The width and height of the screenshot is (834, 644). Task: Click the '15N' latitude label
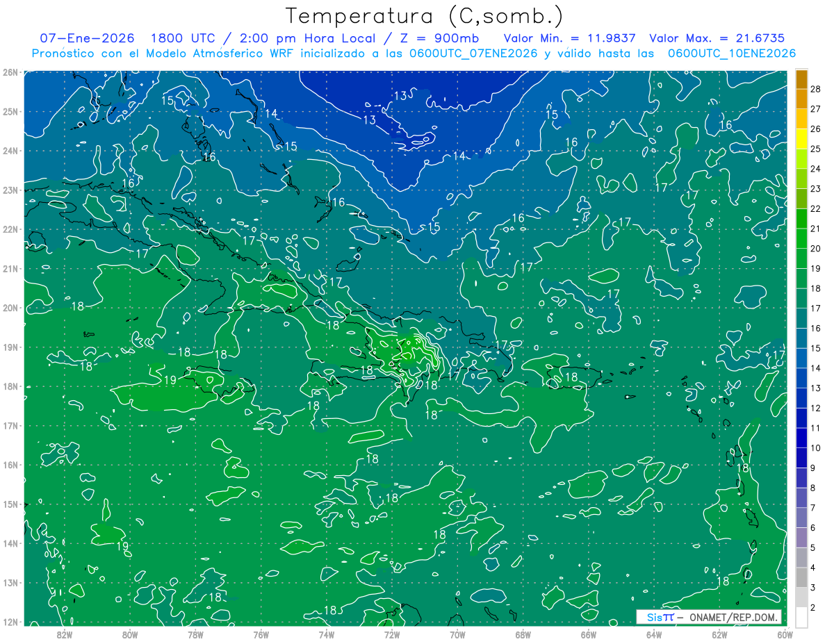(x=10, y=504)
